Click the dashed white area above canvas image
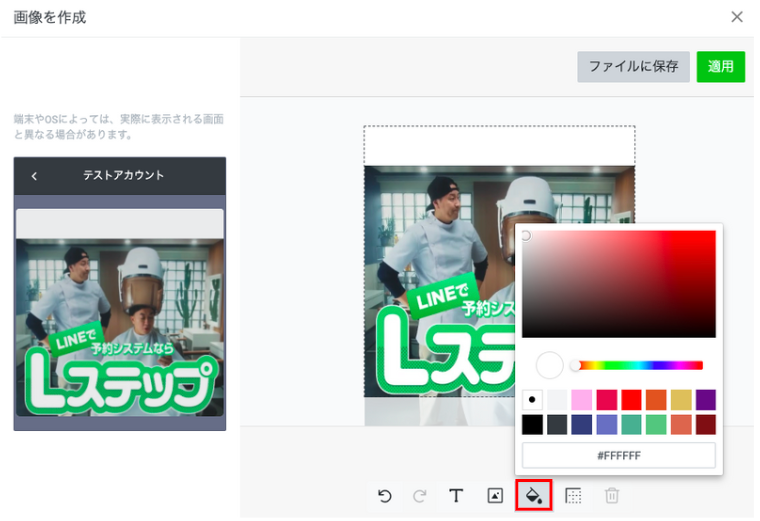The width and height of the screenshot is (760, 521). 499,146
